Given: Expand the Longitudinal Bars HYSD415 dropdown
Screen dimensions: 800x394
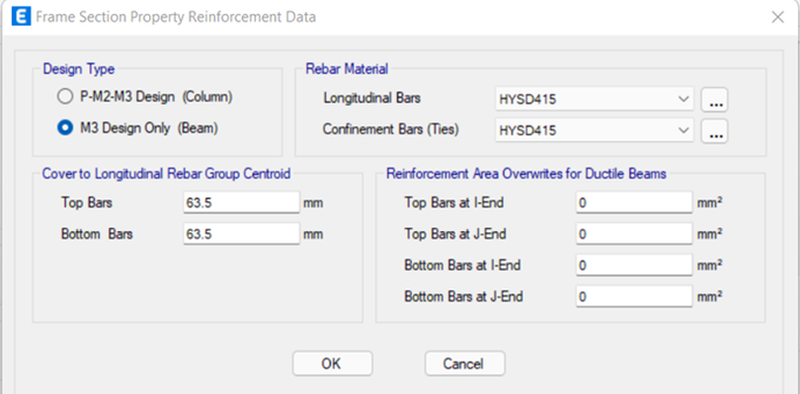Looking at the screenshot, I should (594, 100).
